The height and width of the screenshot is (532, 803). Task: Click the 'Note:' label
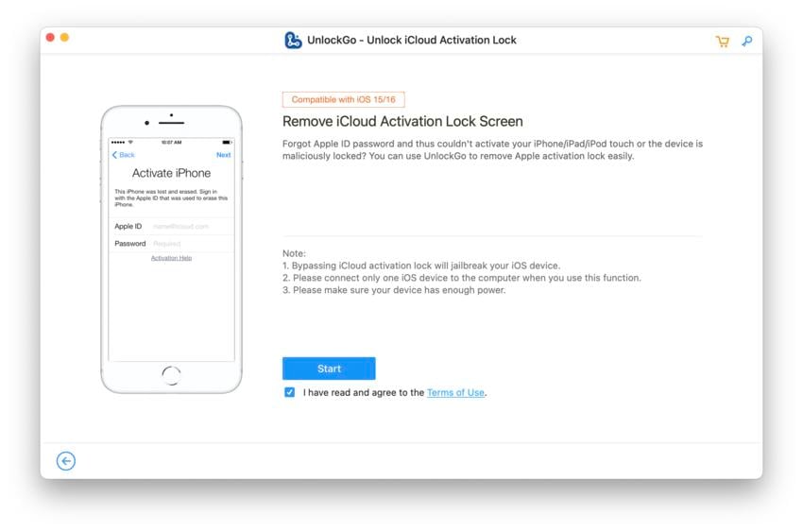click(x=294, y=253)
